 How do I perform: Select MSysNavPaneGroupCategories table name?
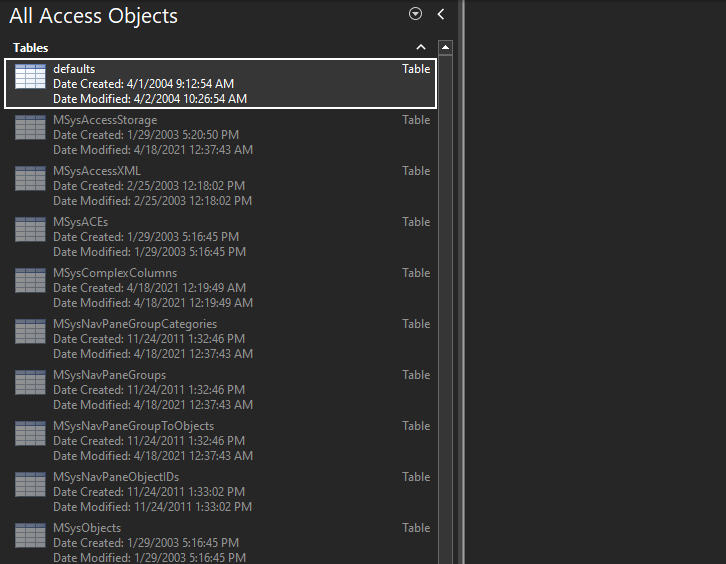135,324
